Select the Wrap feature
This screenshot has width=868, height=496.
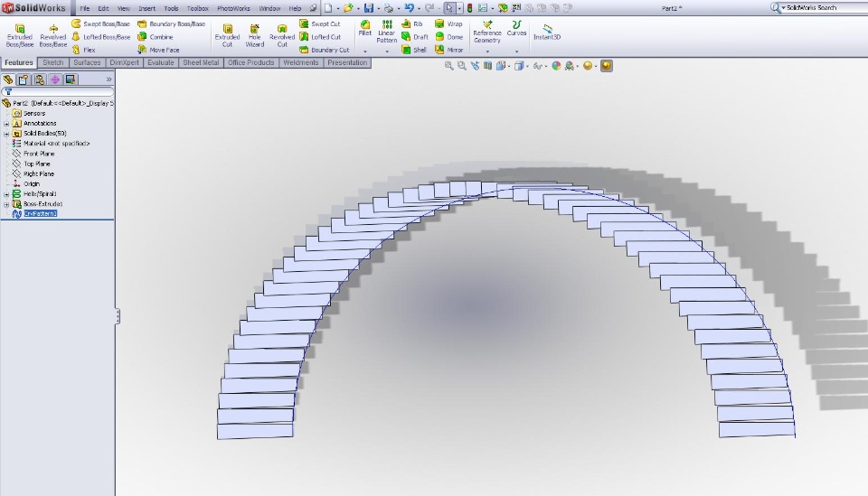(449, 23)
